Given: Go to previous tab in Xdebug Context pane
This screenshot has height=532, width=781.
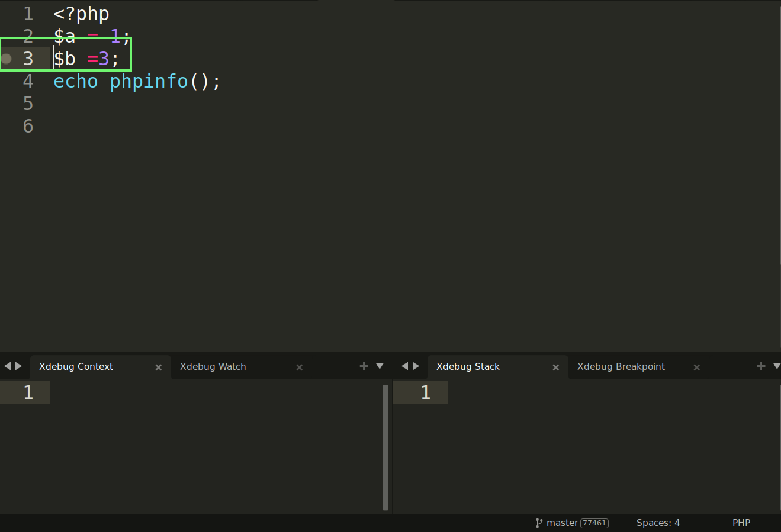Looking at the screenshot, I should click(x=7, y=366).
